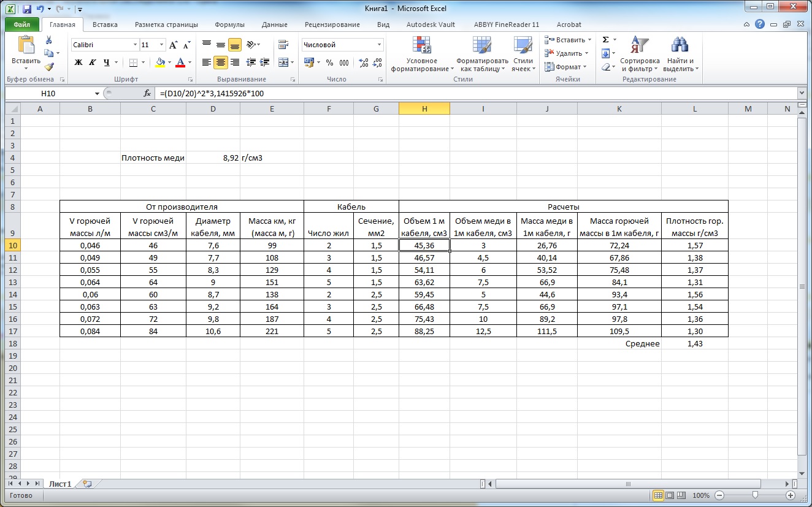Toggle Bold (Ж) formatting

(79, 63)
